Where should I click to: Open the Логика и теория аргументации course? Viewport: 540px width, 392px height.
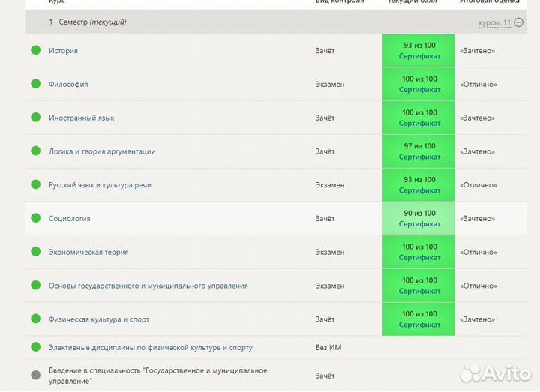[x=102, y=151]
